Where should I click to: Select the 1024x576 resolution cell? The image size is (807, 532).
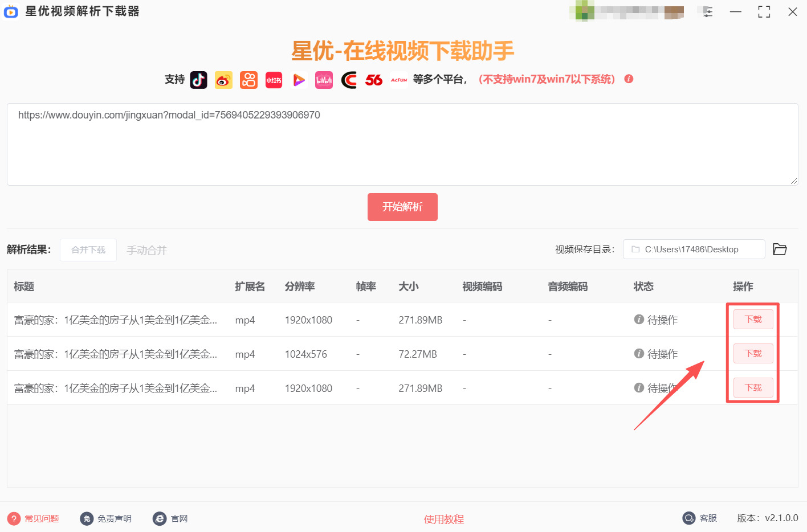pyautogui.click(x=306, y=354)
